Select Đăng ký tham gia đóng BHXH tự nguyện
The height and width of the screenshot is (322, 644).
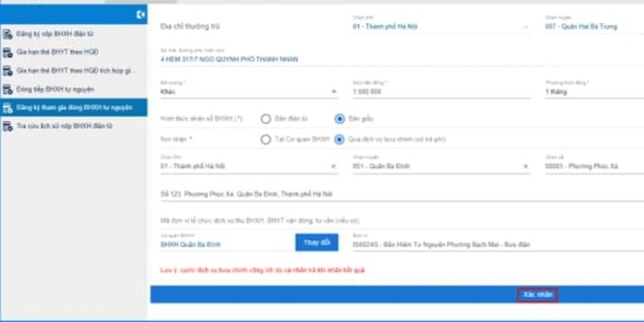(x=74, y=107)
